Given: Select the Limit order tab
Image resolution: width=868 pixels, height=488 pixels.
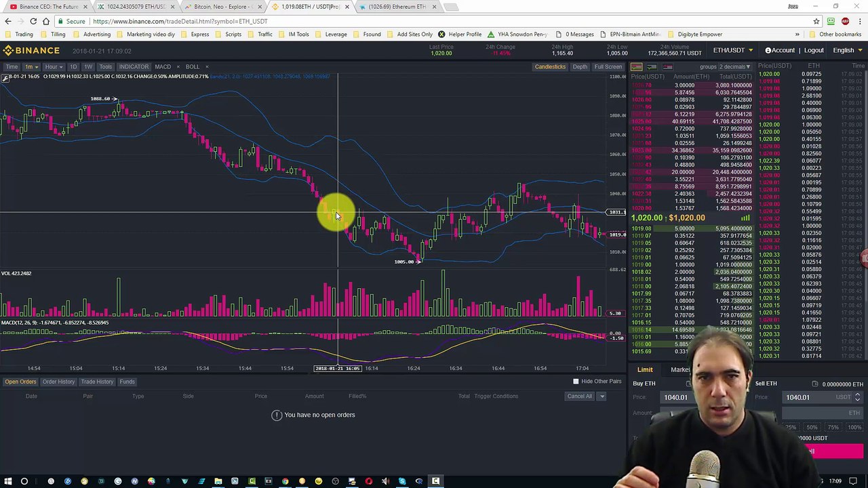Looking at the screenshot, I should pyautogui.click(x=645, y=369).
